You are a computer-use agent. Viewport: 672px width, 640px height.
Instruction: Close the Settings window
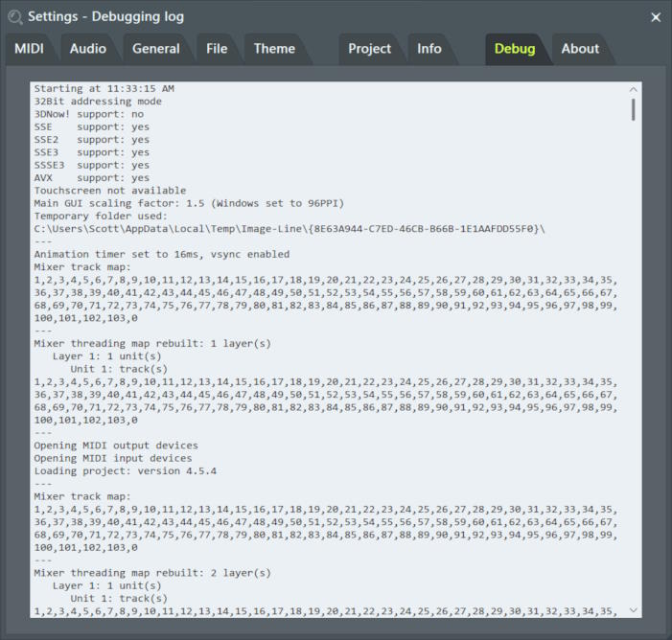point(656,17)
